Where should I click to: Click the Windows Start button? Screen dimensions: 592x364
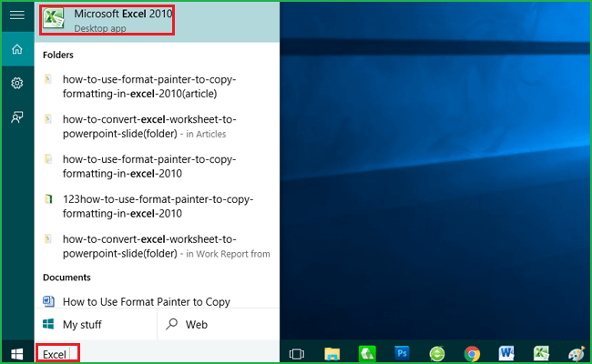click(x=16, y=353)
